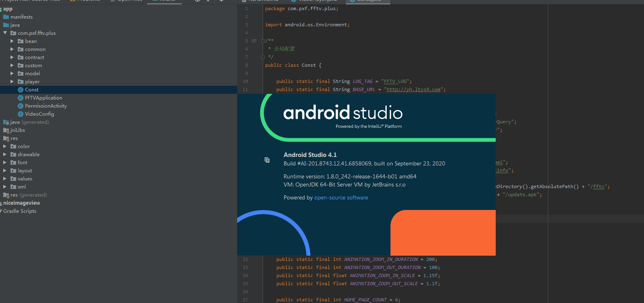Click the Const class icon in project tree
Screen dimensions: 644x303
[21, 90]
